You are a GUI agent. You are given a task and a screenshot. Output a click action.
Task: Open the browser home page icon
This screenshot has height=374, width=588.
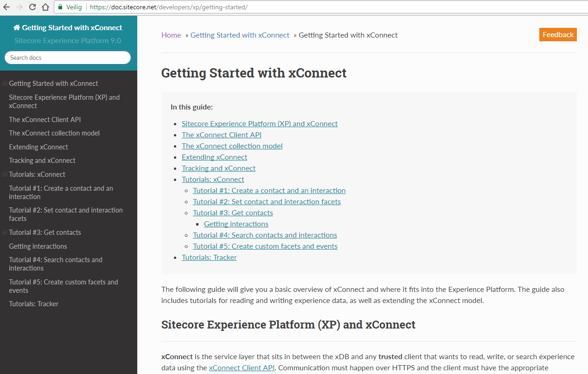(x=45, y=7)
